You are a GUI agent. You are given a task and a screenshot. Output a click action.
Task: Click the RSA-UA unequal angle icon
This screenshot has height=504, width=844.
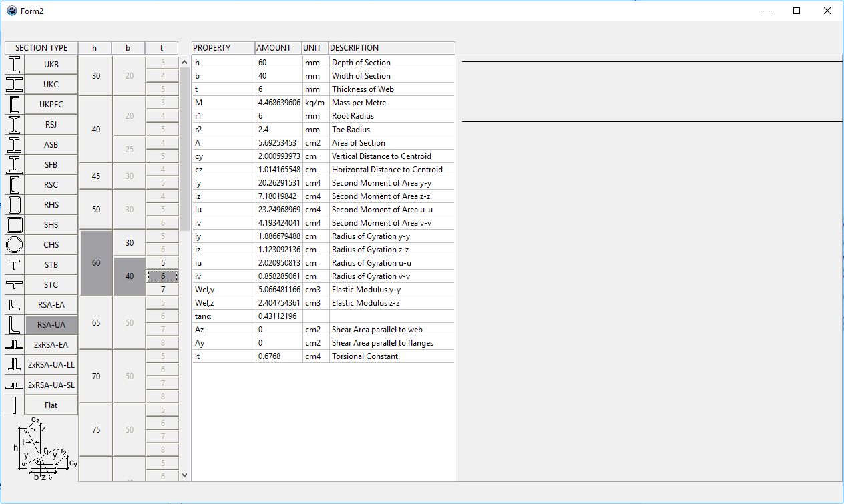click(15, 325)
